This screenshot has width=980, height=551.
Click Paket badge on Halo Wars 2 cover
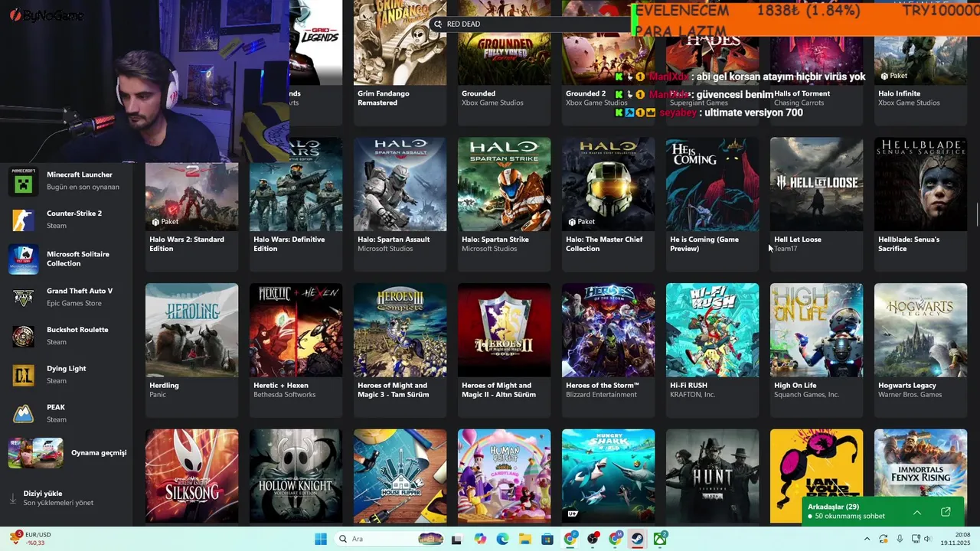166,222
